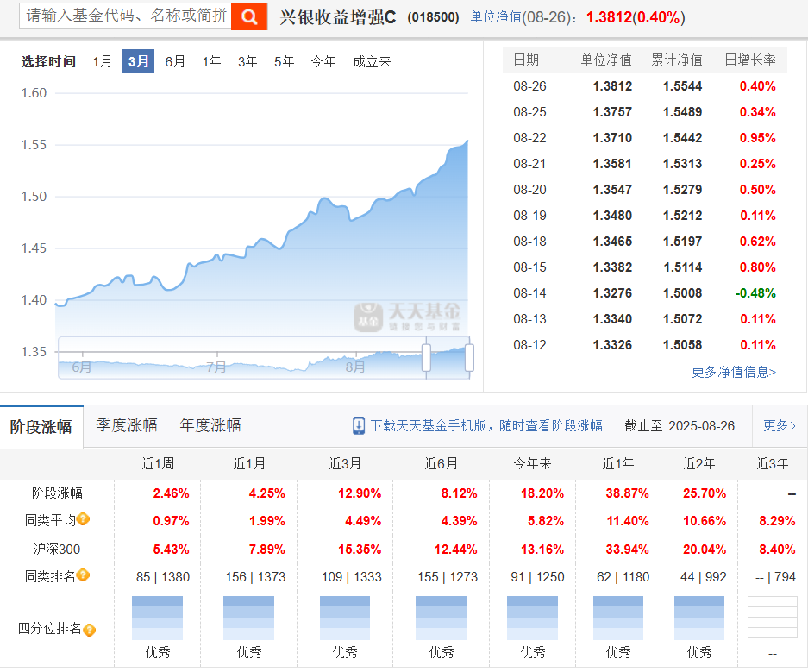
Task: Click the 累计净值 column header
Action: (x=677, y=60)
